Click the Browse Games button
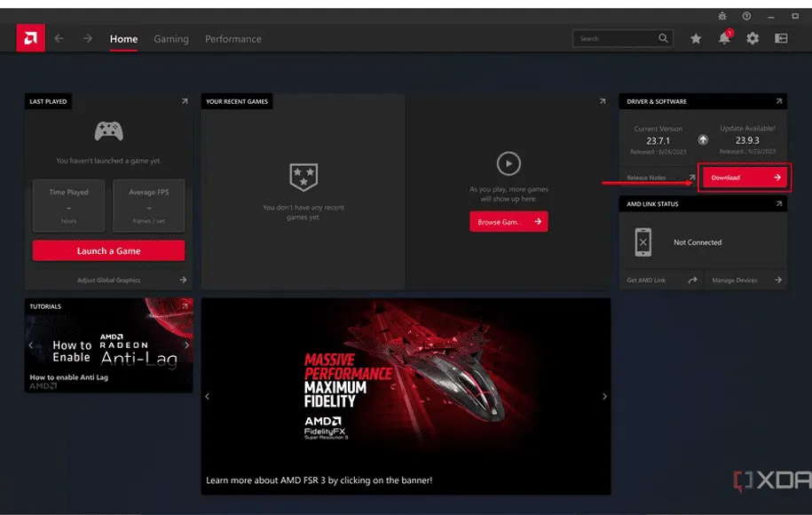This screenshot has height=515, width=812. (x=508, y=222)
